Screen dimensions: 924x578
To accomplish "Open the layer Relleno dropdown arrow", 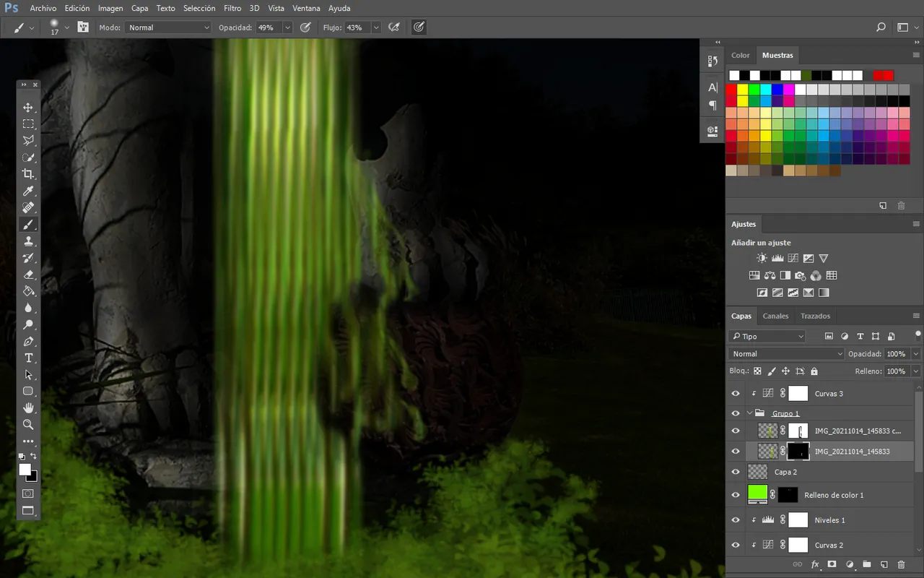I will [916, 371].
